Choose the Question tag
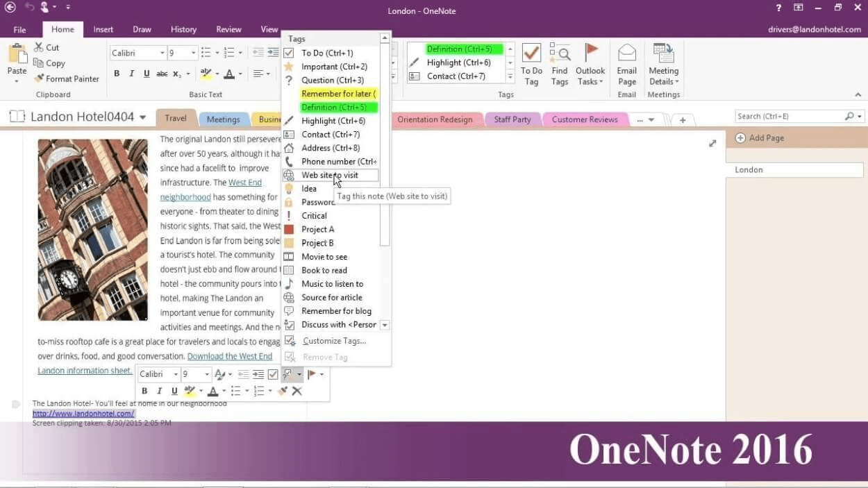This screenshot has width=868, height=488. [x=331, y=80]
